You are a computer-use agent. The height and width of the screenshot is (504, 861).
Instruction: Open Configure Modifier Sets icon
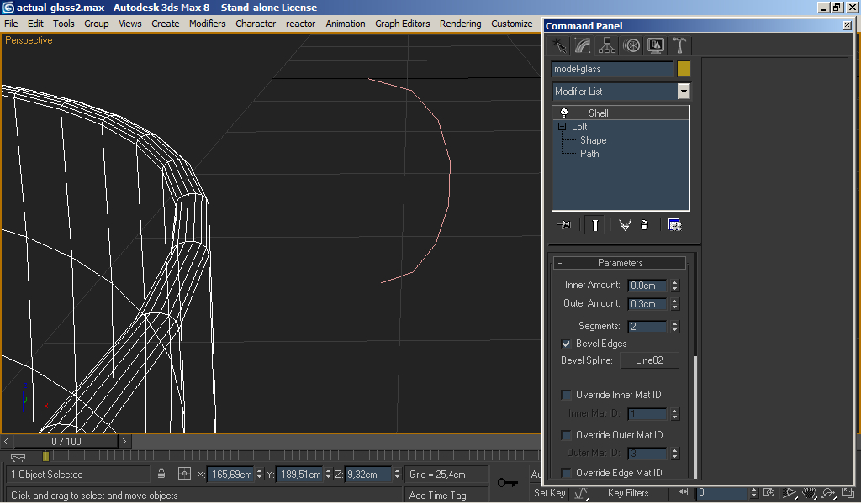674,225
